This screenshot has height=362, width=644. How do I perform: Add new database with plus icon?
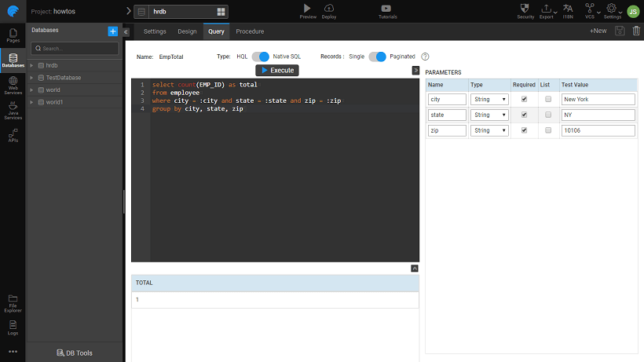click(112, 31)
